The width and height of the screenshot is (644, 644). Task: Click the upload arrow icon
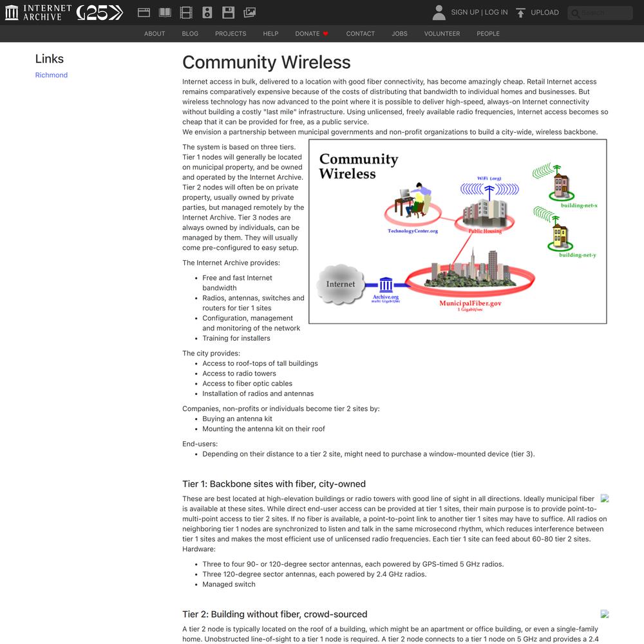coord(520,13)
